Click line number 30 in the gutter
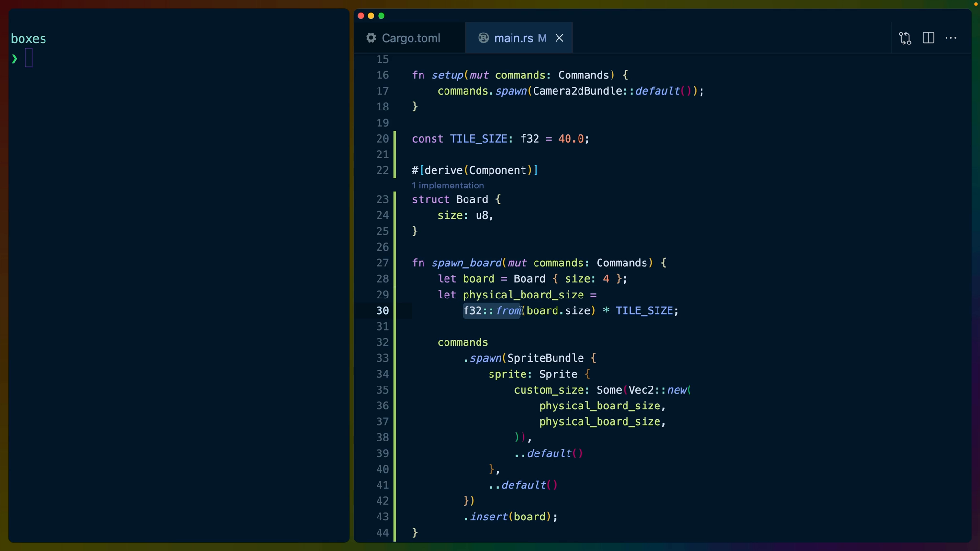The width and height of the screenshot is (980, 551). [x=382, y=311]
